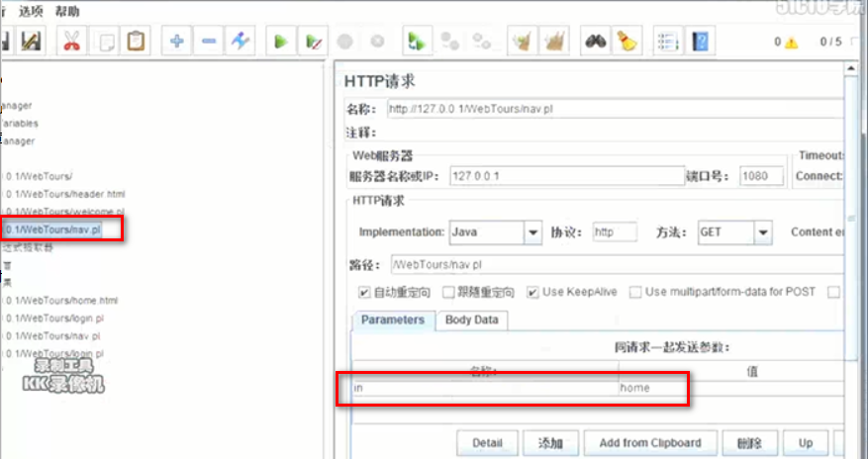Select the WebTours/header.html tree item
This screenshot has width=868, height=459.
pyautogui.click(x=65, y=194)
